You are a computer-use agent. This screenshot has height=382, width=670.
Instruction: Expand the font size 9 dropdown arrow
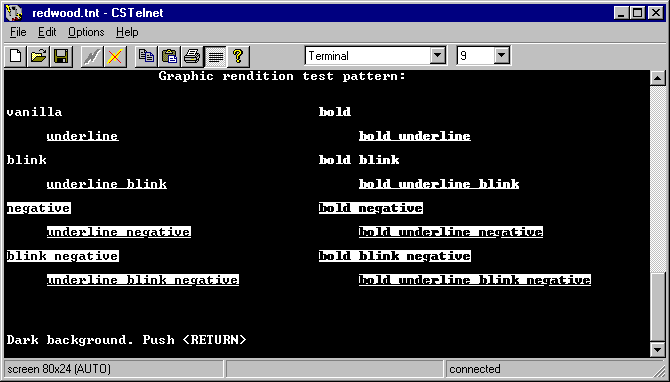click(x=502, y=56)
